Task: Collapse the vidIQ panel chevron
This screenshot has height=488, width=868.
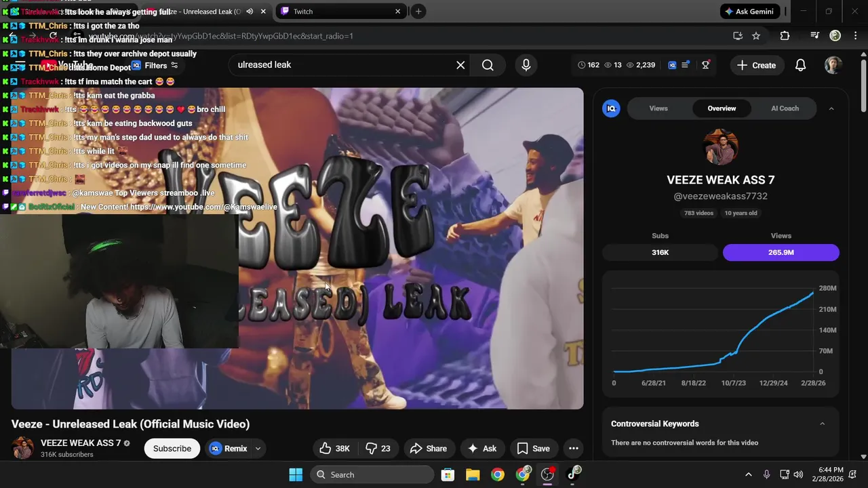Action: coord(831,108)
